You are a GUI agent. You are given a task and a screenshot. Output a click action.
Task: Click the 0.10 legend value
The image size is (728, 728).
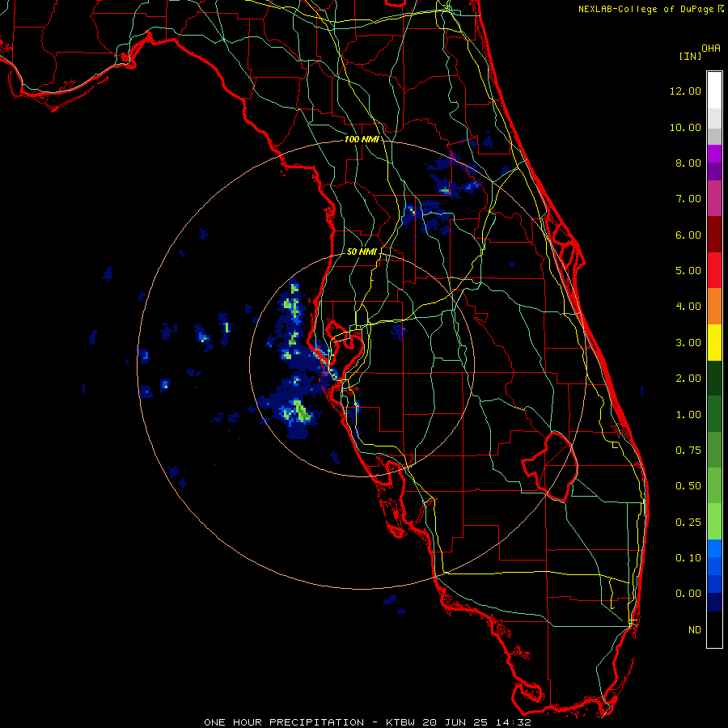(688, 558)
